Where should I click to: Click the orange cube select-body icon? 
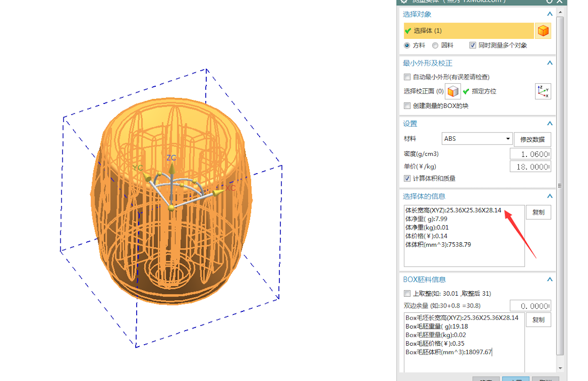(x=543, y=31)
